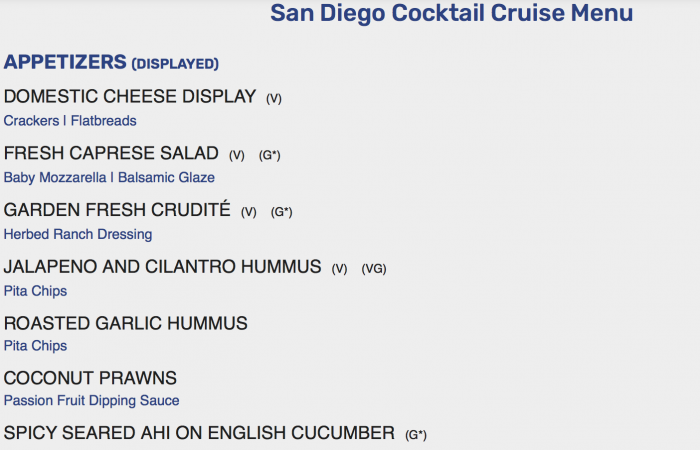Select the Garden Fresh Crudité item

point(117,209)
